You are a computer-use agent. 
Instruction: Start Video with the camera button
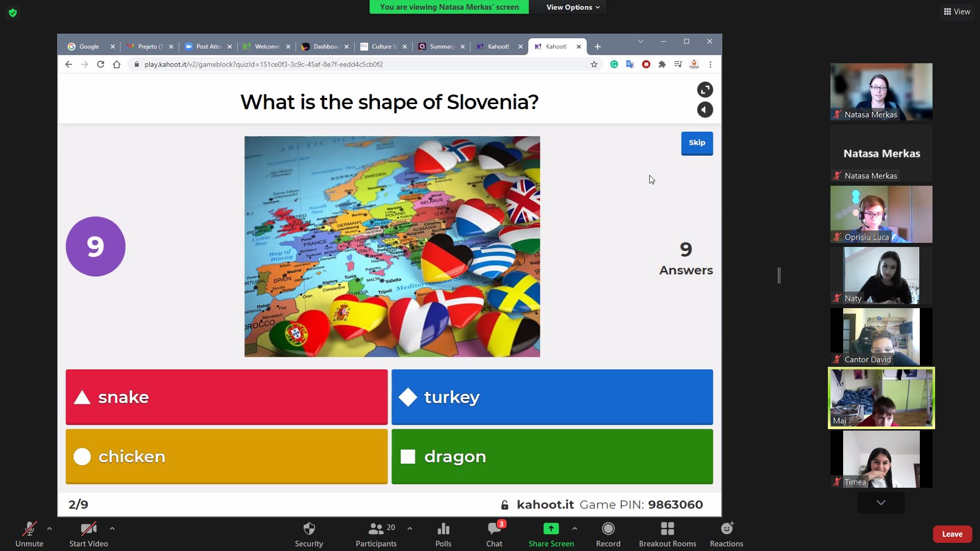pyautogui.click(x=88, y=529)
